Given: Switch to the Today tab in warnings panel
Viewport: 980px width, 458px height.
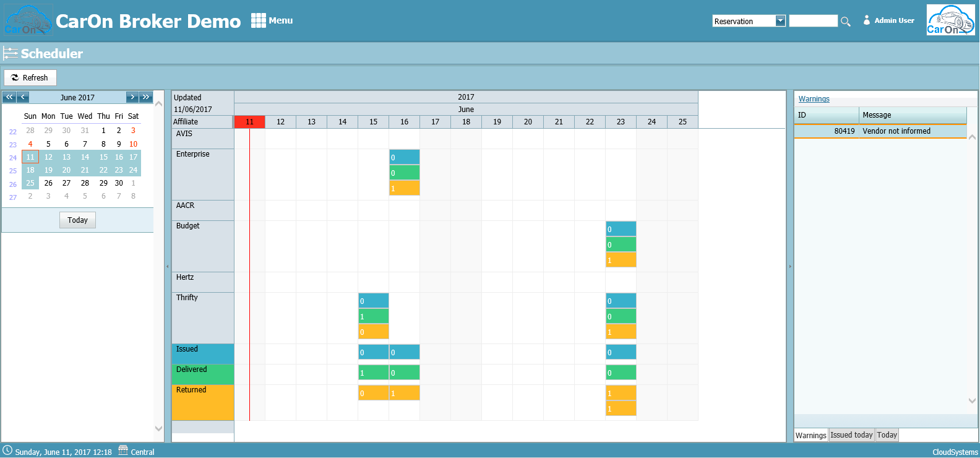Looking at the screenshot, I should point(887,435).
